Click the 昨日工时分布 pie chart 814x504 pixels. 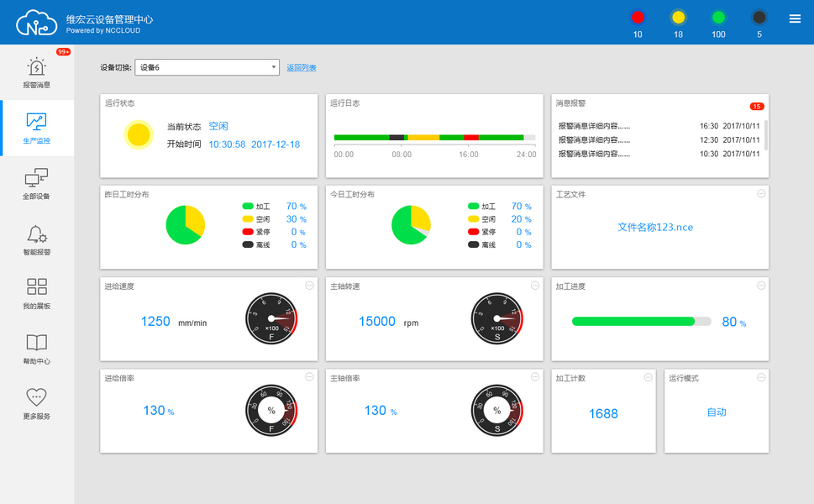pos(186,225)
